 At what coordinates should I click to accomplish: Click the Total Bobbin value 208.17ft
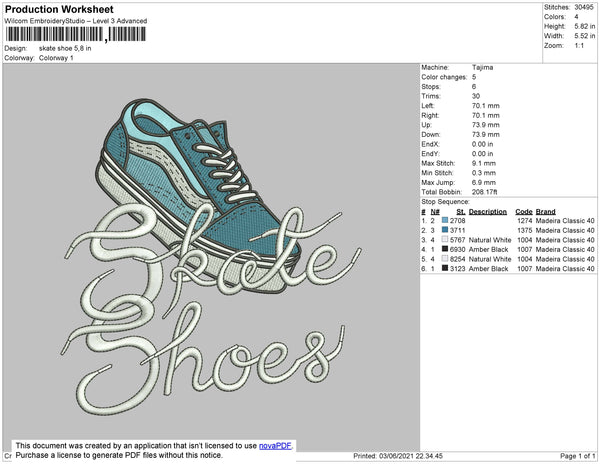click(484, 192)
